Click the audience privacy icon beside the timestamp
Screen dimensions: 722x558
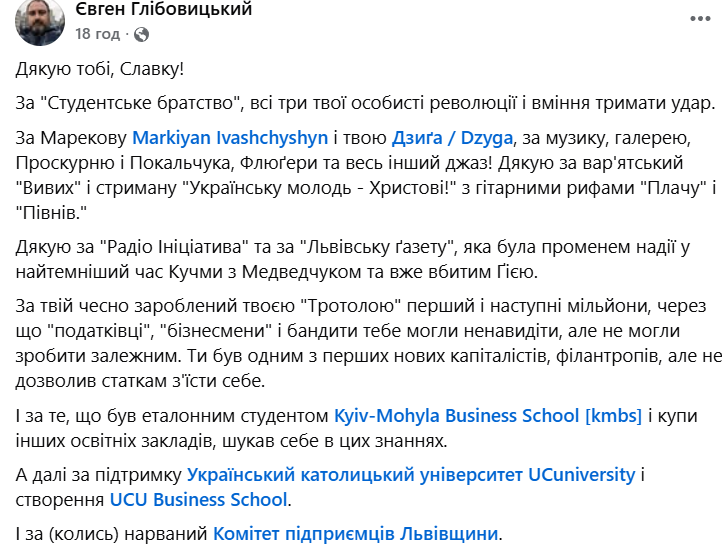point(141,34)
